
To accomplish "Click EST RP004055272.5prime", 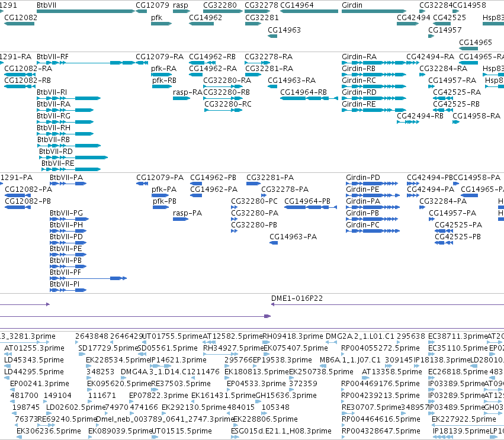I will [380, 348].
